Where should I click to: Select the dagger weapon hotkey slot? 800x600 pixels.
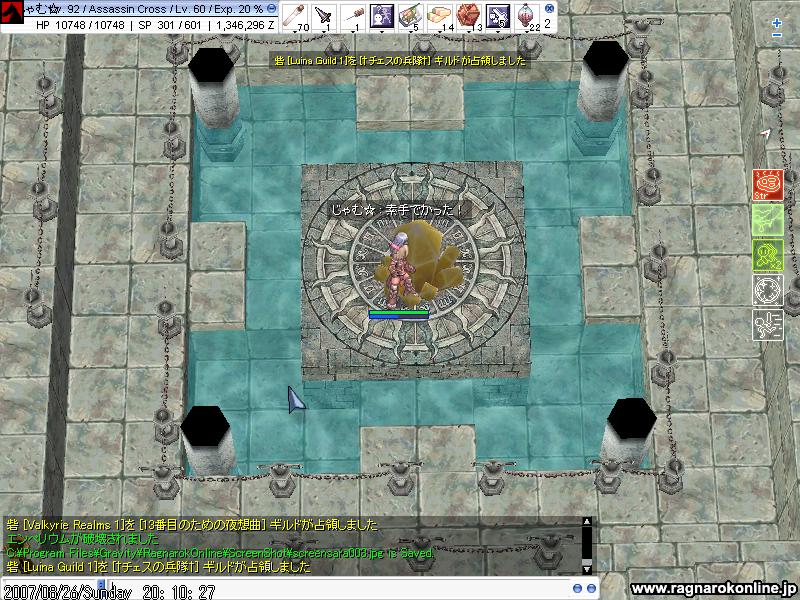coord(324,16)
